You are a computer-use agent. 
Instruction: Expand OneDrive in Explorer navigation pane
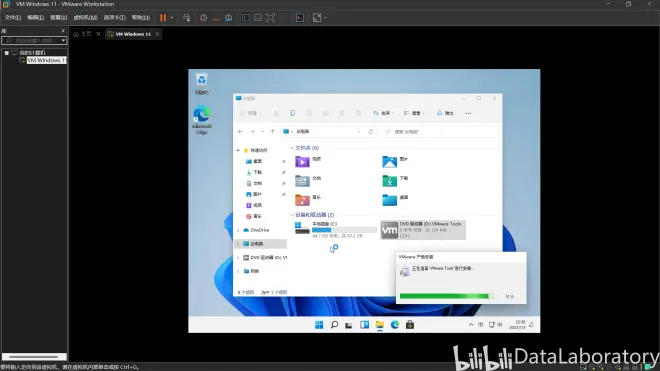(x=238, y=230)
